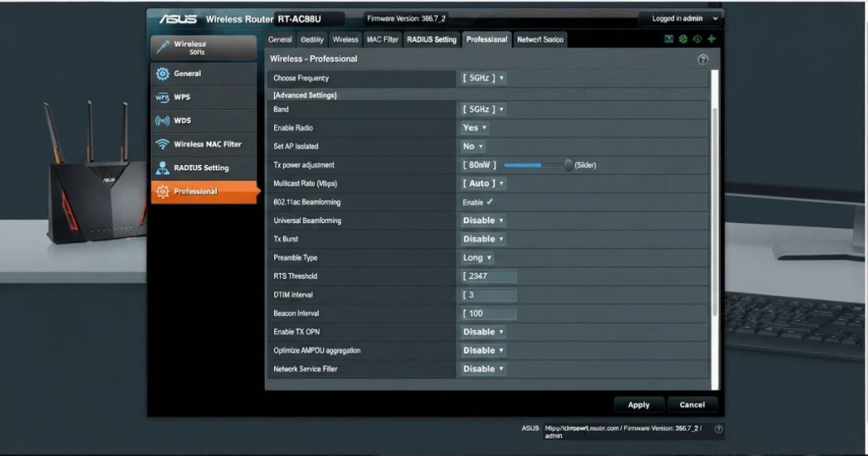868x456 pixels.
Task: Click the Tx power slider blue track
Action: pos(522,165)
